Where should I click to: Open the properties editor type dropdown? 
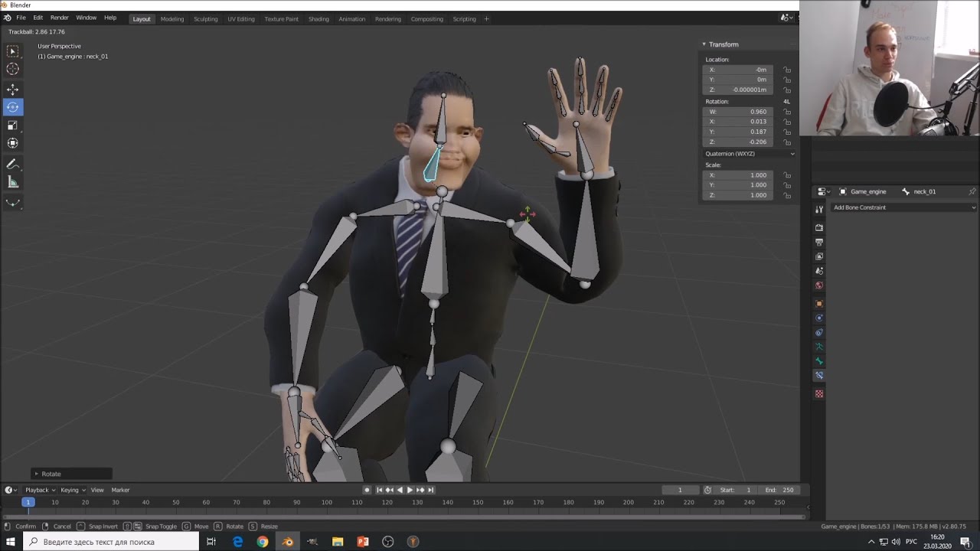[823, 191]
